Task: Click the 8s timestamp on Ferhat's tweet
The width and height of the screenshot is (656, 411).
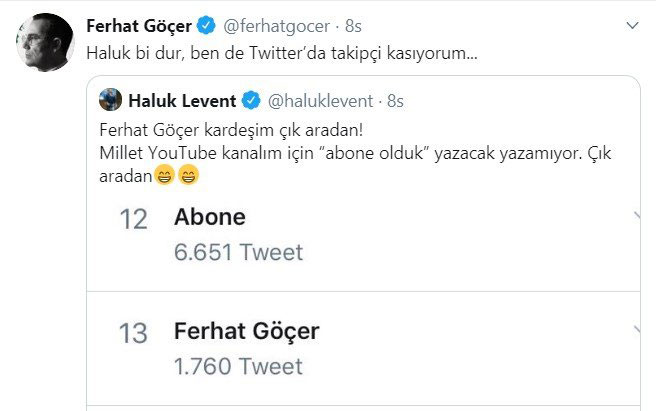Action: [353, 25]
